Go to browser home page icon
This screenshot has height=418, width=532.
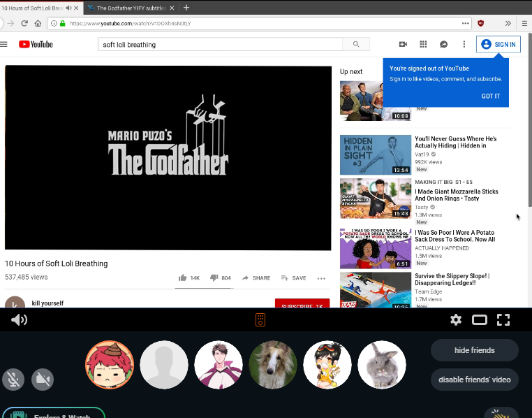tap(38, 24)
